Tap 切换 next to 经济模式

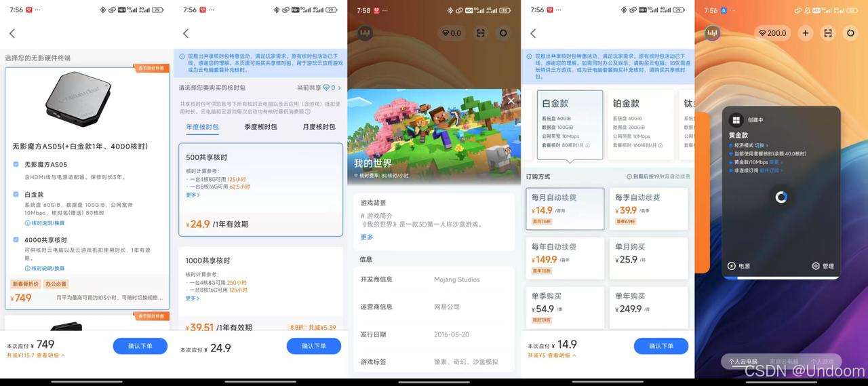760,145
